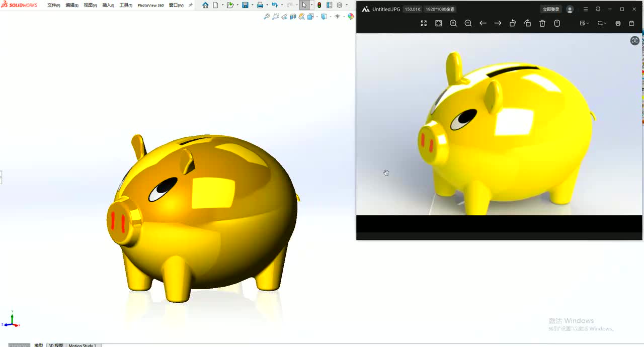Activate the Select cursor tool

[x=304, y=5]
